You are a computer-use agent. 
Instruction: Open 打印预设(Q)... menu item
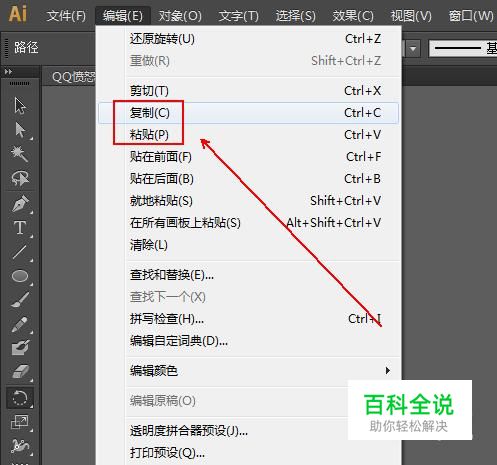(248, 453)
